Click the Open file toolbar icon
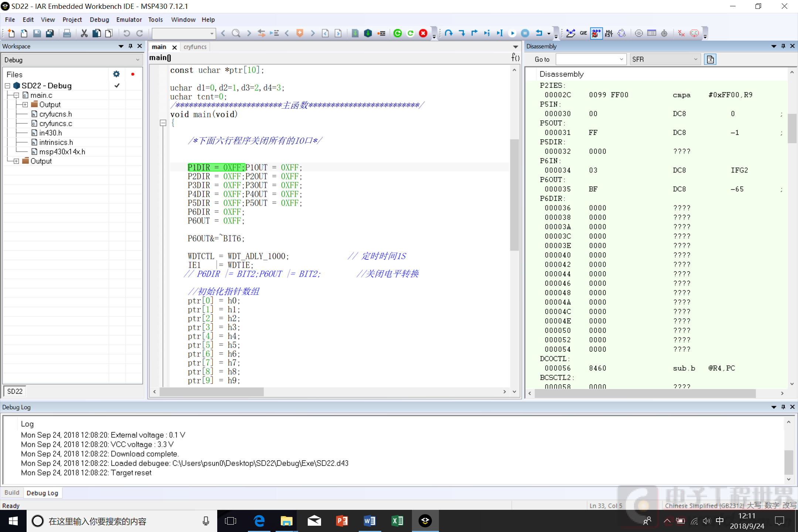This screenshot has height=532, width=798. point(24,33)
